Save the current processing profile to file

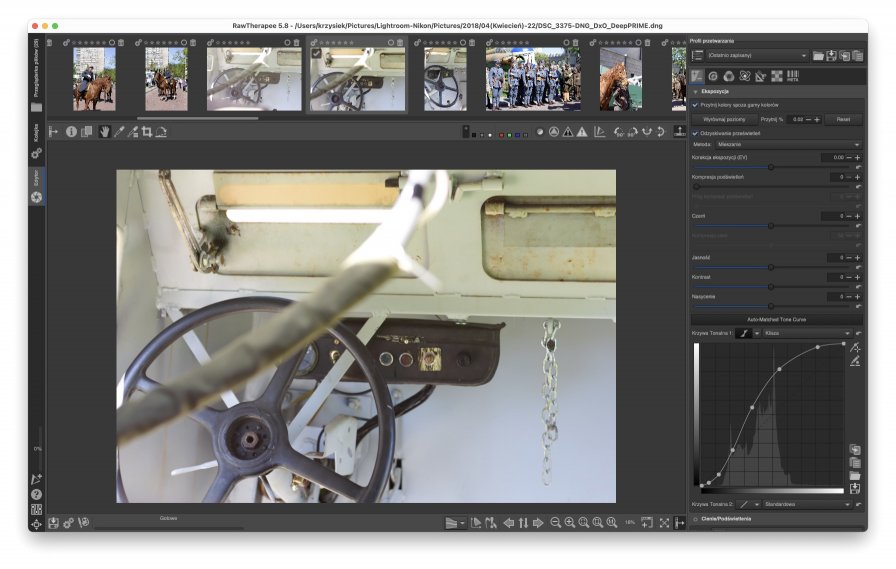pos(832,55)
